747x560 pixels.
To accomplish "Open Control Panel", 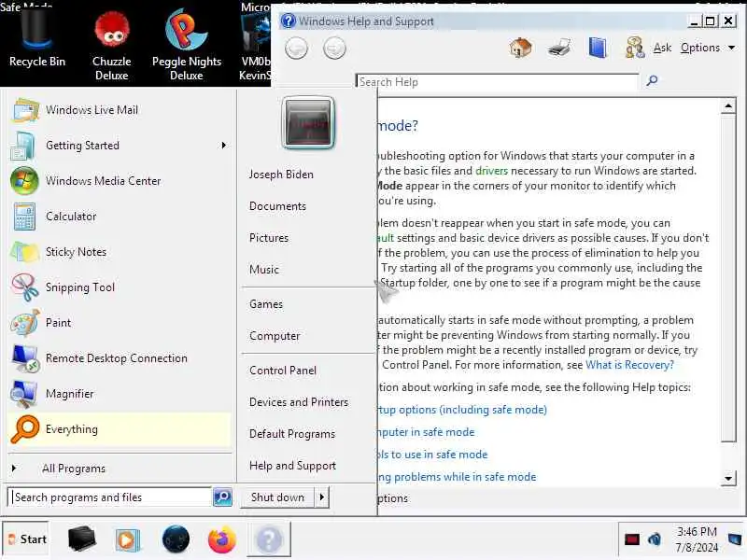I will tap(283, 371).
